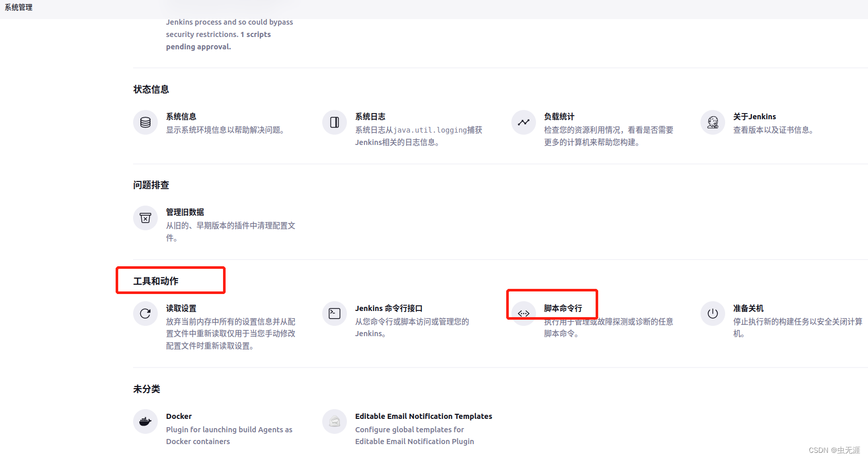
Task: Click description mentioning java.util.logging
Action: pyautogui.click(x=419, y=136)
